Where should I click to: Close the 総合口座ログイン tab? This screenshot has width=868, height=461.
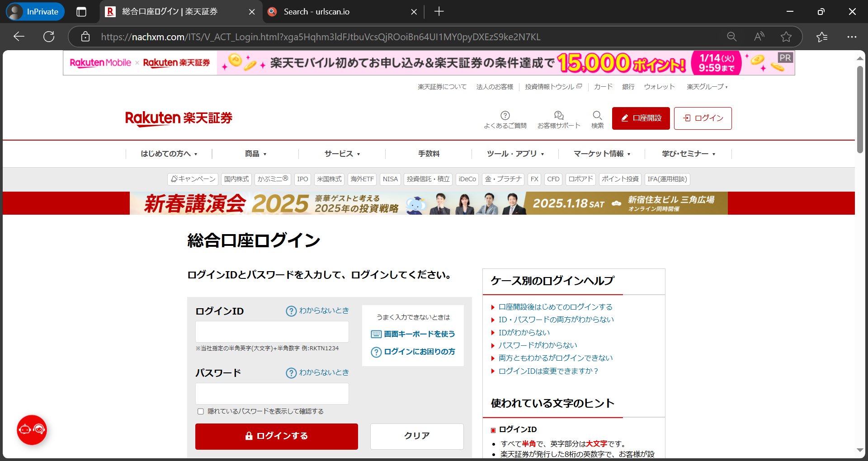click(x=252, y=12)
